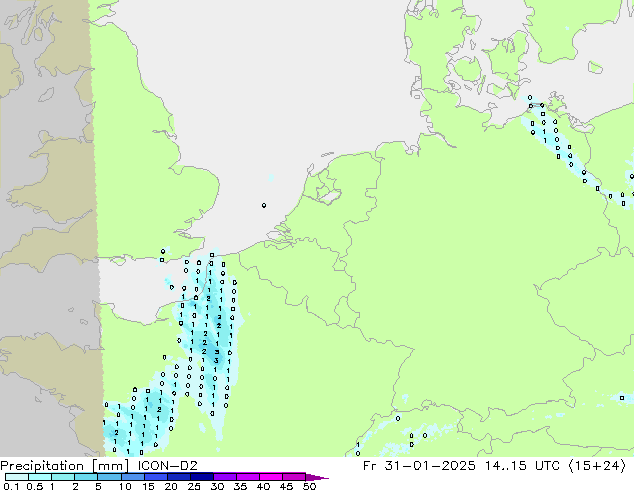Choose the 40–45 mm pink legend swatch

(x=271, y=477)
